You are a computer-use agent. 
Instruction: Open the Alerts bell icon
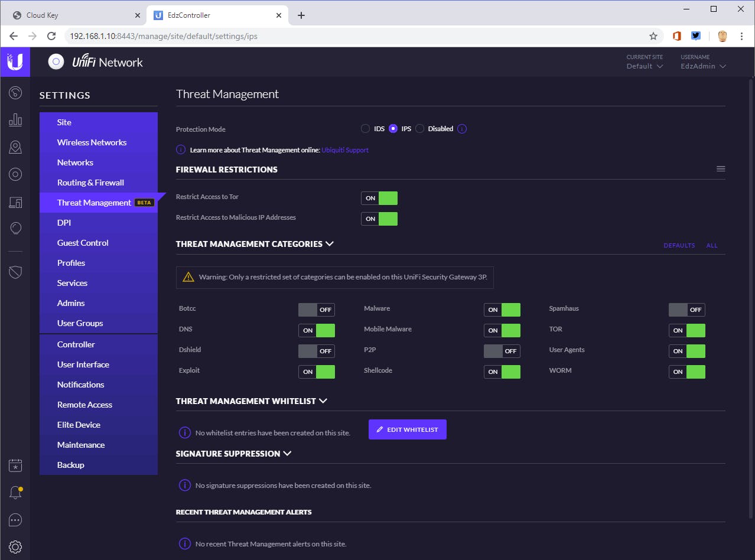tap(15, 493)
